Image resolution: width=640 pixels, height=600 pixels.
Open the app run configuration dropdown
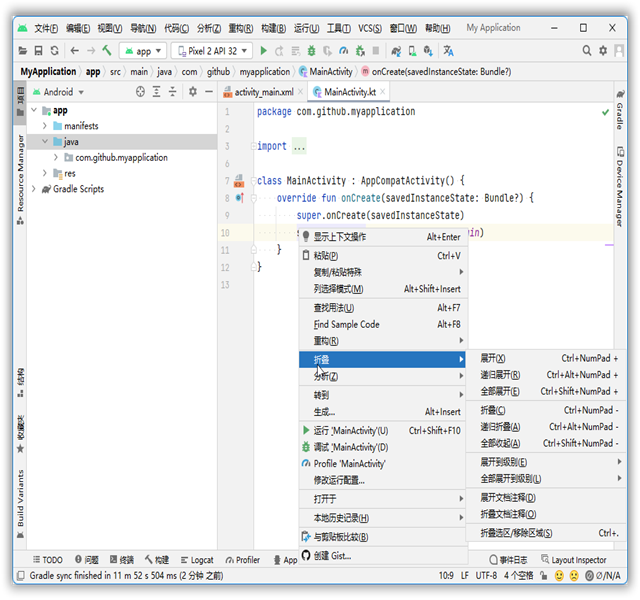click(143, 51)
